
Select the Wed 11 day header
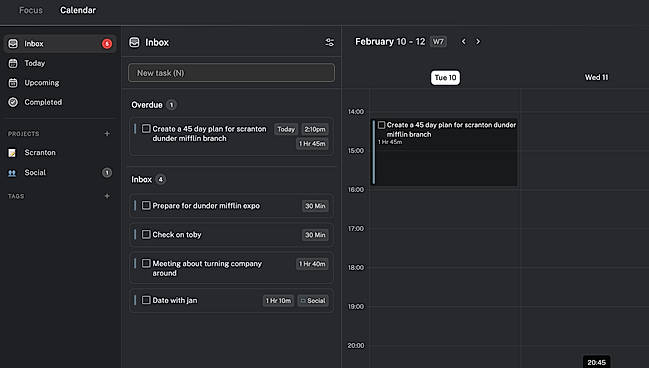pos(596,77)
